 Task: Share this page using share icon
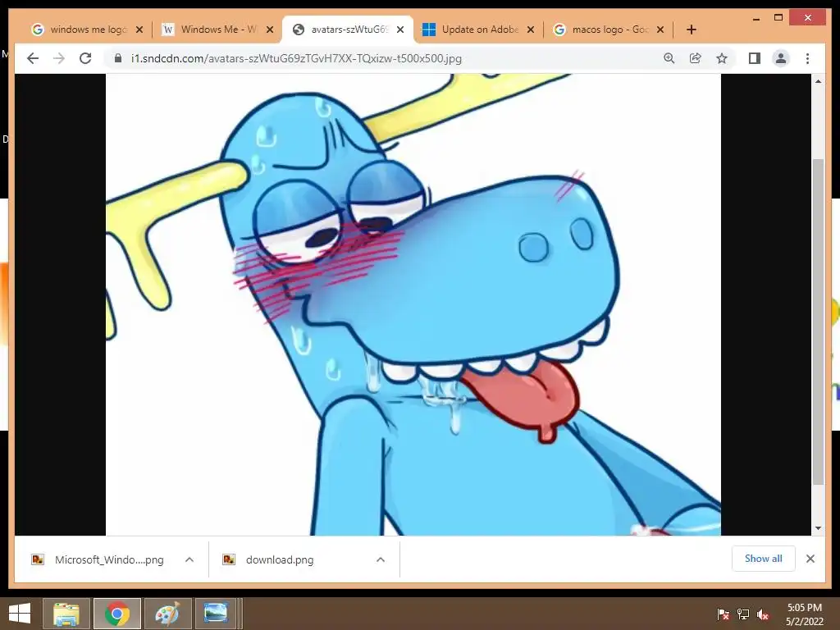click(696, 58)
